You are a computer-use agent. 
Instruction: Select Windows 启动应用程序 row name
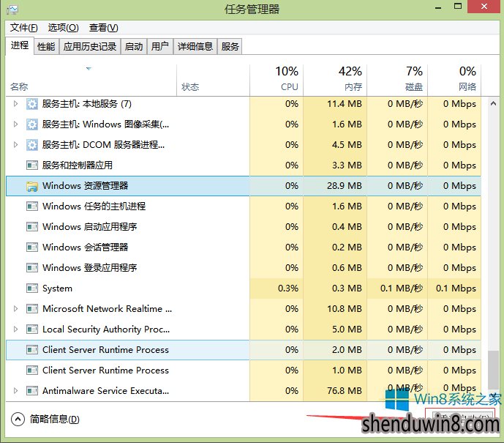(90, 227)
